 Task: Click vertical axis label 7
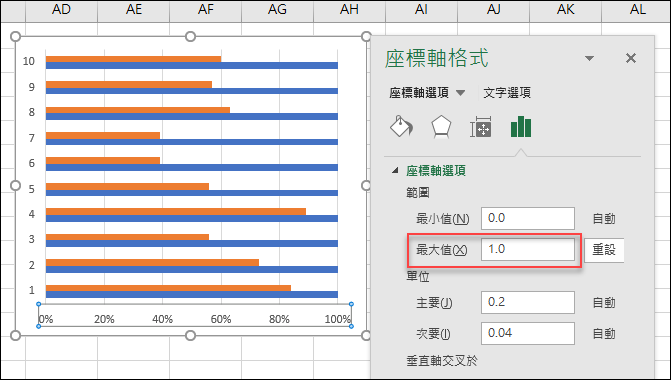coord(32,138)
